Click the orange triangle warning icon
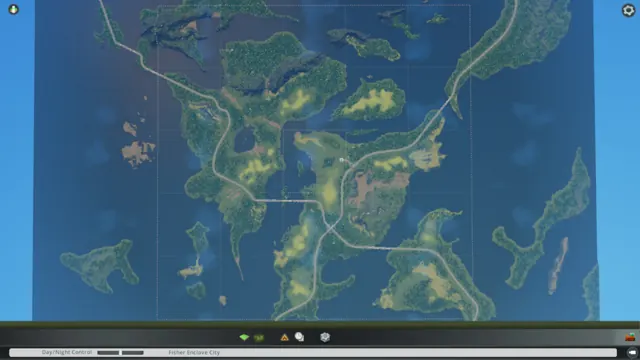The height and width of the screenshot is (360, 640). click(x=284, y=337)
